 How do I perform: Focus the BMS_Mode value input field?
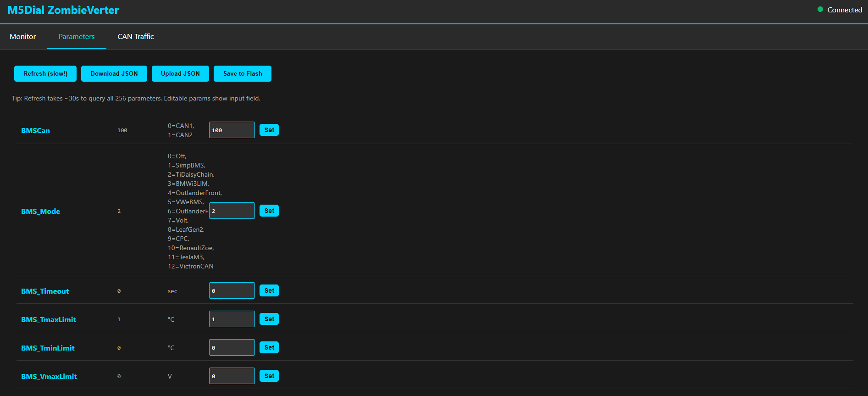point(232,211)
